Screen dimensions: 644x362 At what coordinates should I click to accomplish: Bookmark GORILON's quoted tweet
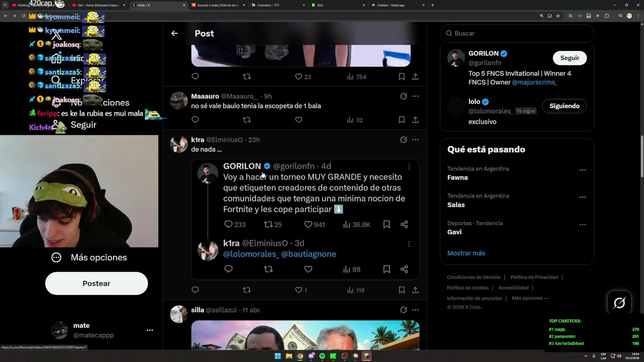pyautogui.click(x=386, y=225)
